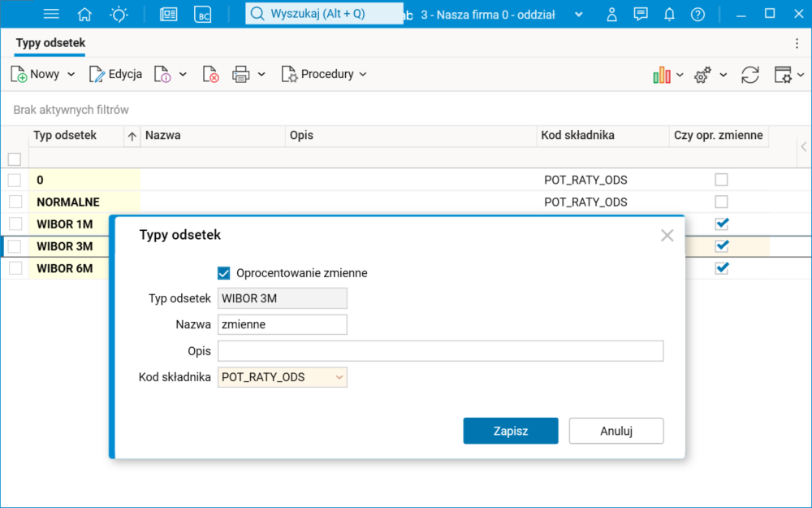Select the Typy odsetek tab

click(x=50, y=43)
